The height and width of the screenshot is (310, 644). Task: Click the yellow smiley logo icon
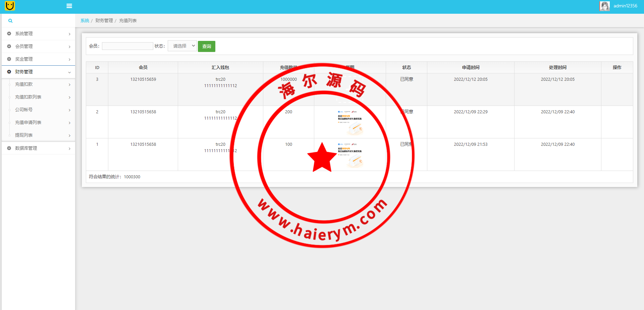point(10,6)
